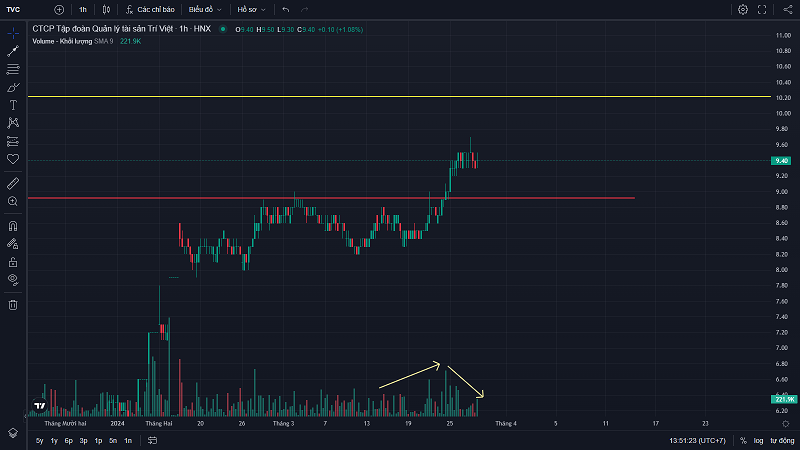The height and width of the screenshot is (450, 800).
Task: Toggle hide all drawings eye icon
Action: pos(13,278)
